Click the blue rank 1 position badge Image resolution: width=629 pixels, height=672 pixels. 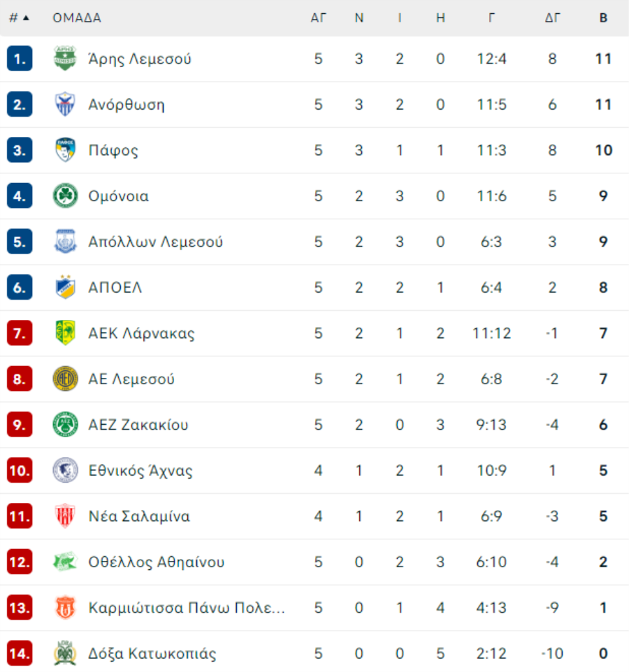click(20, 58)
